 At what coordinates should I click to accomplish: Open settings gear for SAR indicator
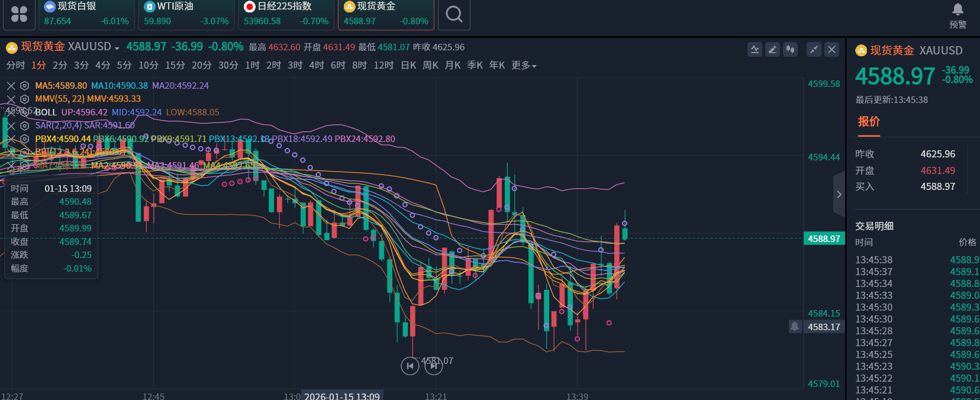click(24, 125)
